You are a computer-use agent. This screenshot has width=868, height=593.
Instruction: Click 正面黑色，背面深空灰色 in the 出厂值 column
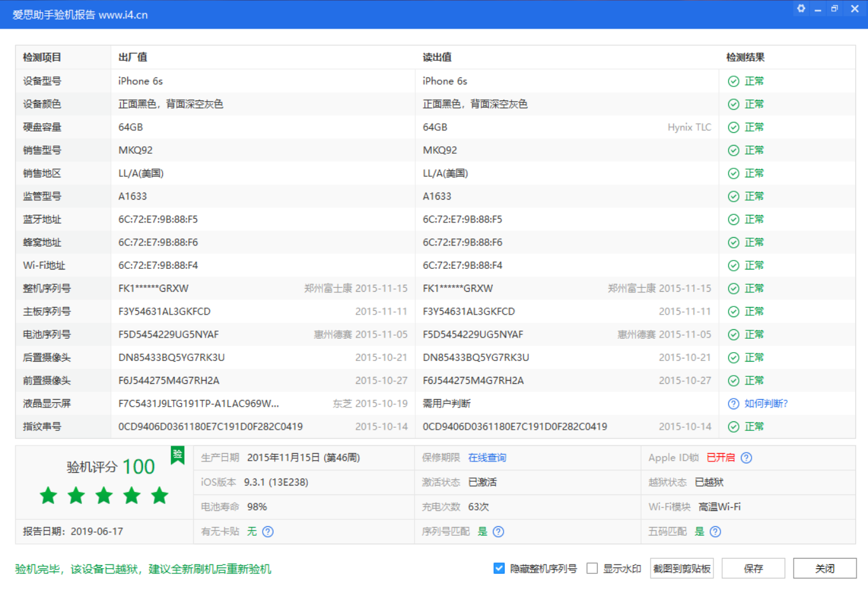point(171,104)
